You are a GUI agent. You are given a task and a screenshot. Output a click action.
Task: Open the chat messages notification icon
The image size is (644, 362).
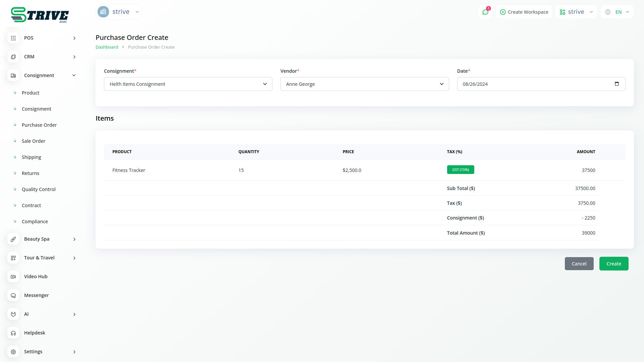click(x=485, y=12)
